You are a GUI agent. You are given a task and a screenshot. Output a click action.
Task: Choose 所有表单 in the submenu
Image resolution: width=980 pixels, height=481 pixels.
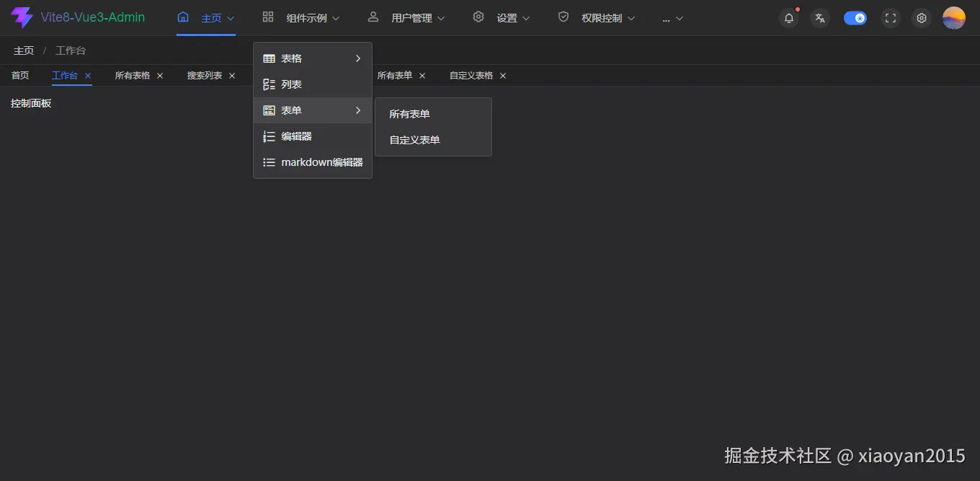[x=433, y=114]
